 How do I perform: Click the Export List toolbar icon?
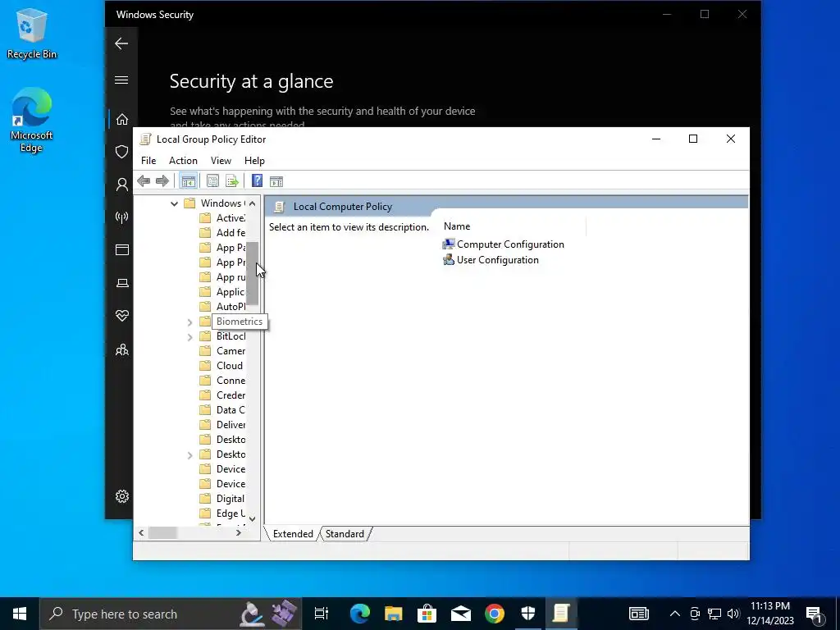point(232,181)
